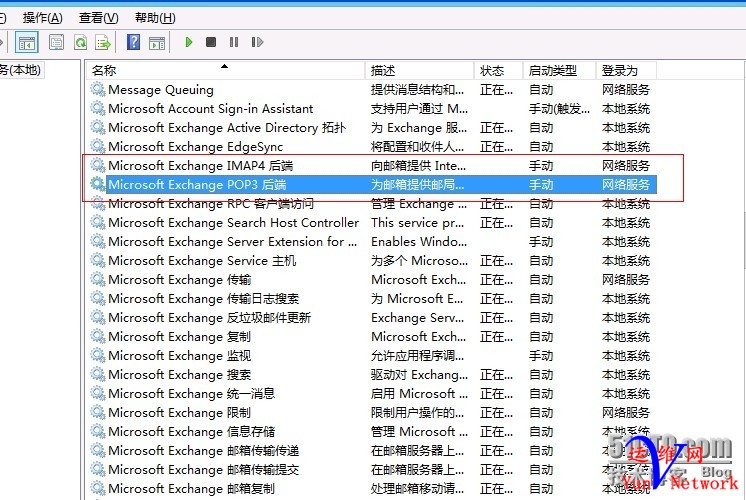The image size is (746, 500).
Task: Click the Refresh toolbar icon
Action: tap(80, 42)
